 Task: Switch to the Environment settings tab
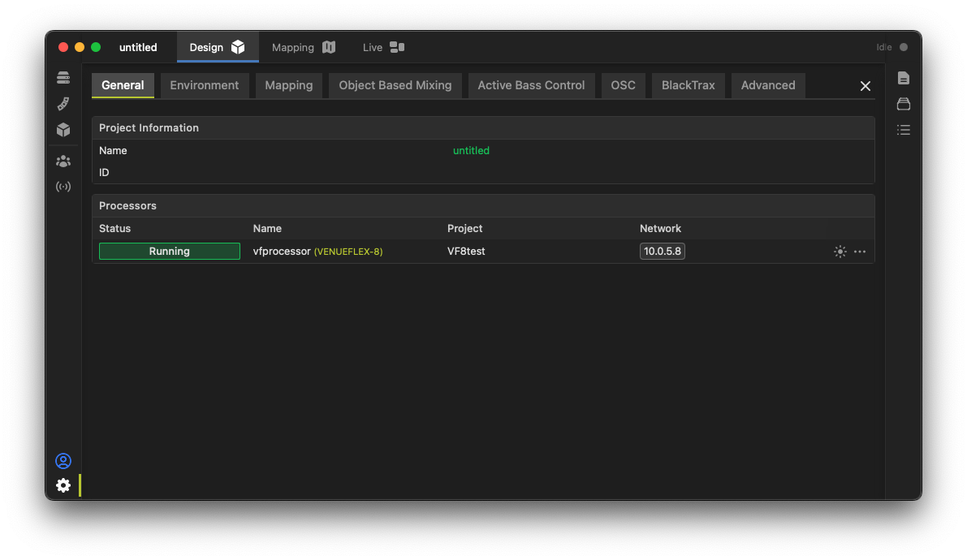point(205,85)
